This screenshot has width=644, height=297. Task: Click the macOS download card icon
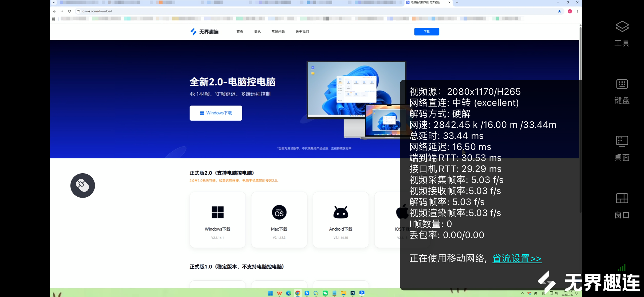point(279,212)
